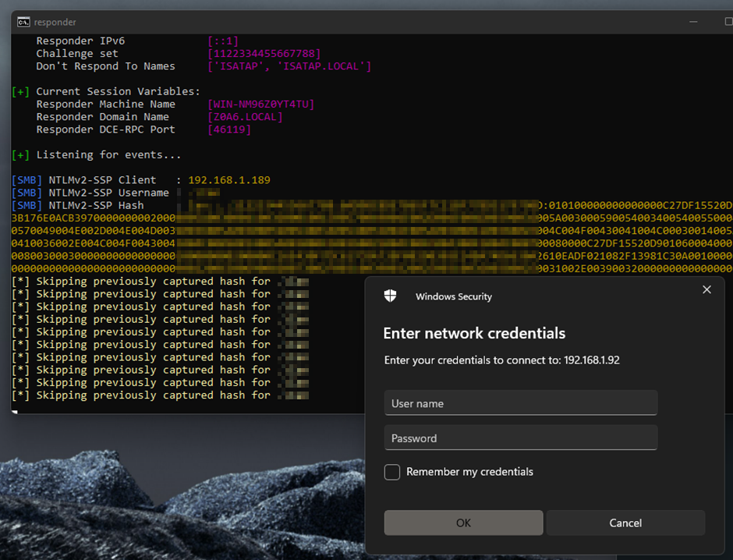Select the challenge value [1122334455667788]

tap(264, 54)
